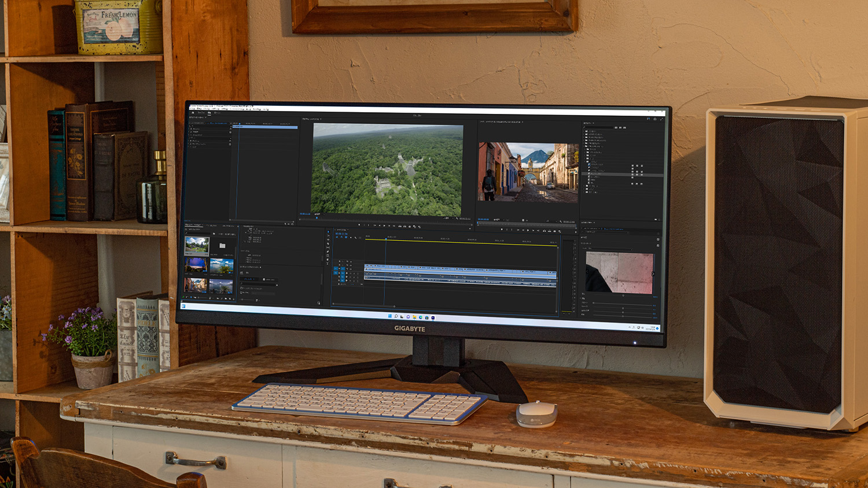Viewport: 868px width, 488px height.
Task: Expand first property in Effect Controls panel
Action: coord(189,129)
